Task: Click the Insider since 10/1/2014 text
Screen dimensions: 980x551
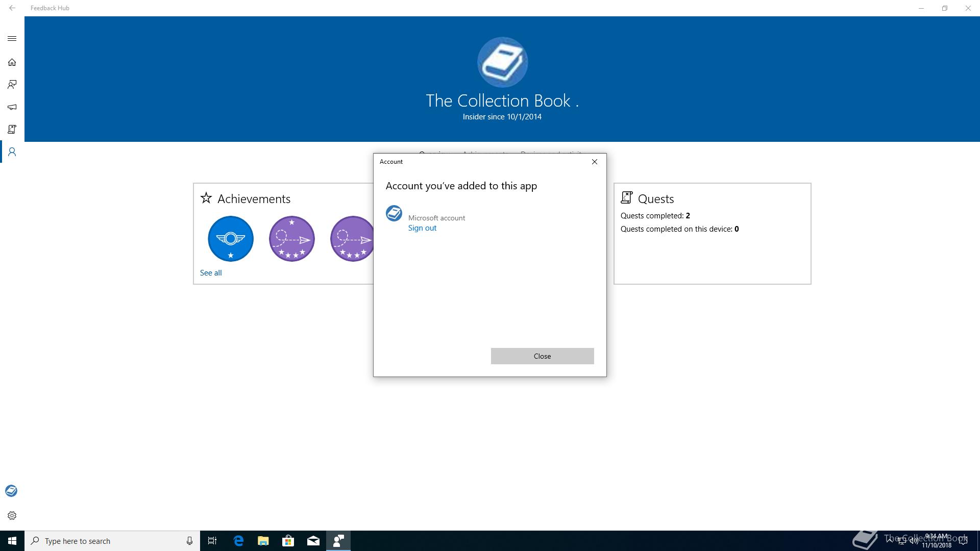Action: click(502, 117)
